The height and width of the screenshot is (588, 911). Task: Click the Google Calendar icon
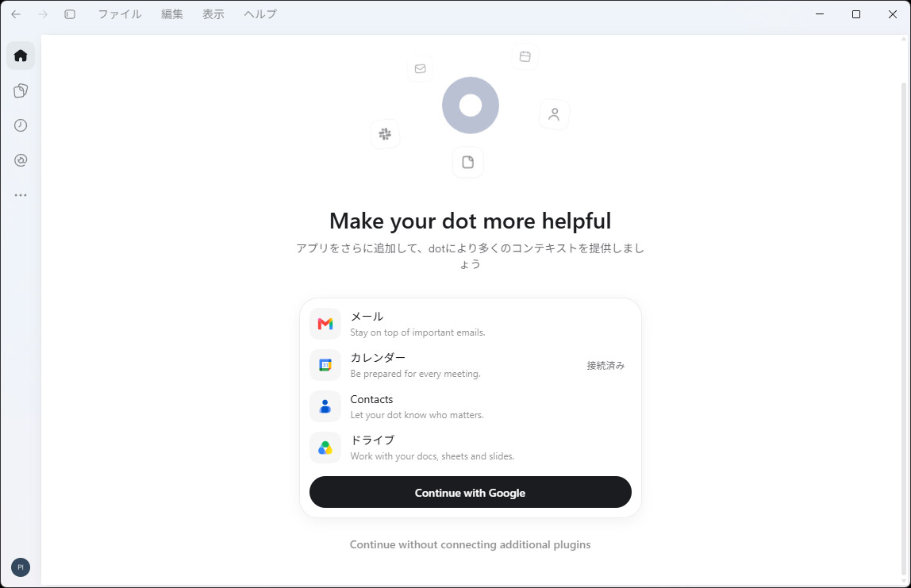pos(325,365)
